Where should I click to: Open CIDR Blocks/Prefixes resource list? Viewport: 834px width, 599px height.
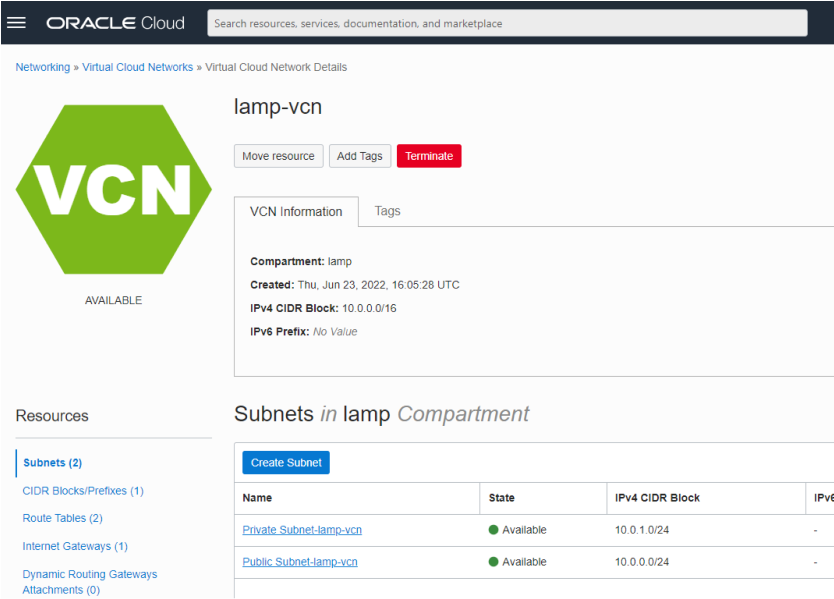pos(83,490)
